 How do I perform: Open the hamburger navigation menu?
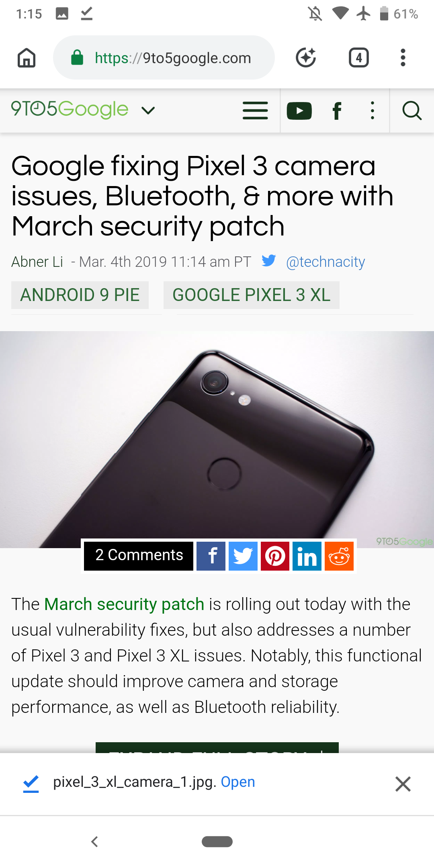pos(255,111)
